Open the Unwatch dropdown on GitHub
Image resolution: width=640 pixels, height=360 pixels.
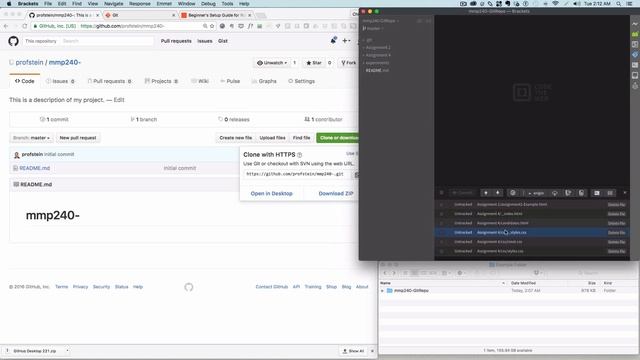coord(272,63)
